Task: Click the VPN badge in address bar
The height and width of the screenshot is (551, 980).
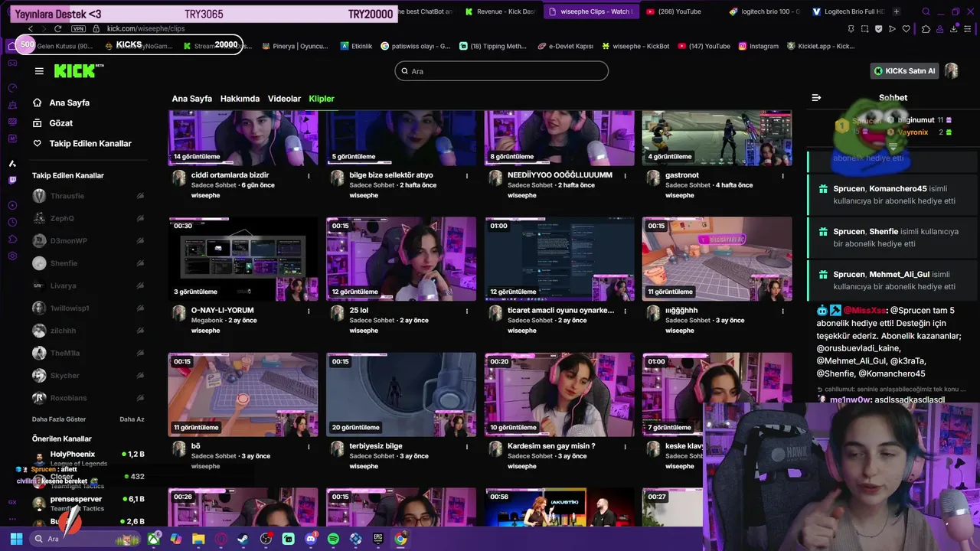Action: (x=78, y=28)
